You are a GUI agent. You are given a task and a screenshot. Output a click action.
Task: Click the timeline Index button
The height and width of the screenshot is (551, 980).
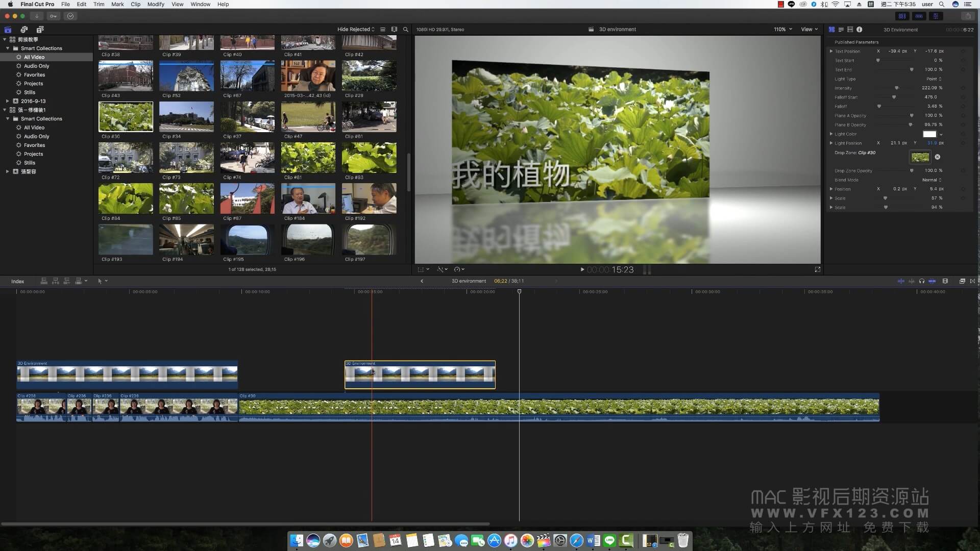coord(18,281)
